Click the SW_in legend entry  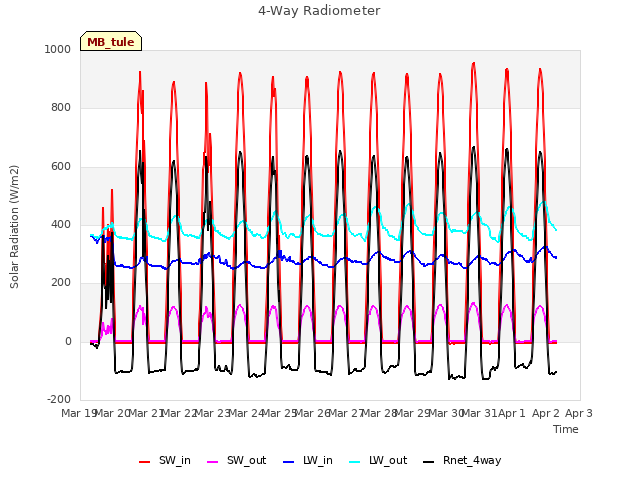point(165,460)
